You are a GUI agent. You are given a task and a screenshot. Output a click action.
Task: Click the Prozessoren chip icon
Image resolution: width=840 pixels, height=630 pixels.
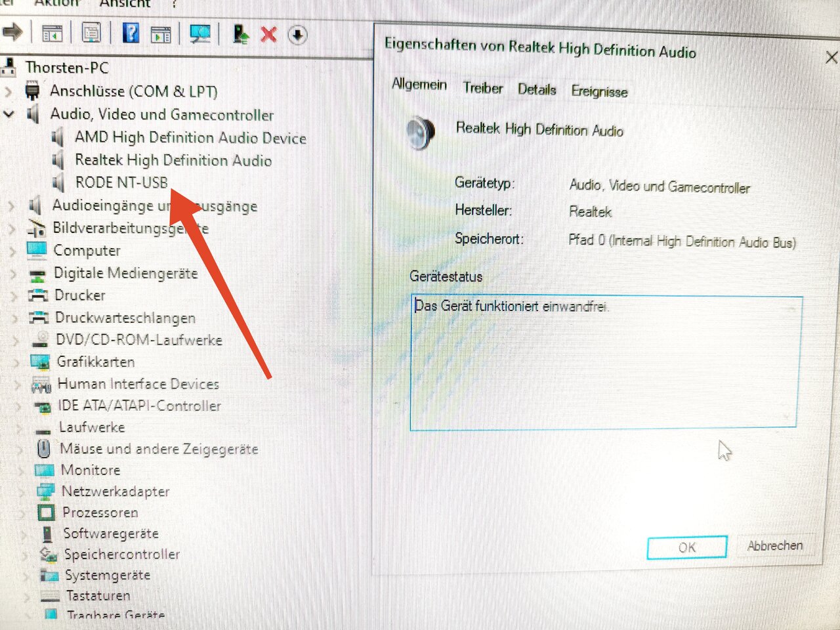[x=46, y=512]
